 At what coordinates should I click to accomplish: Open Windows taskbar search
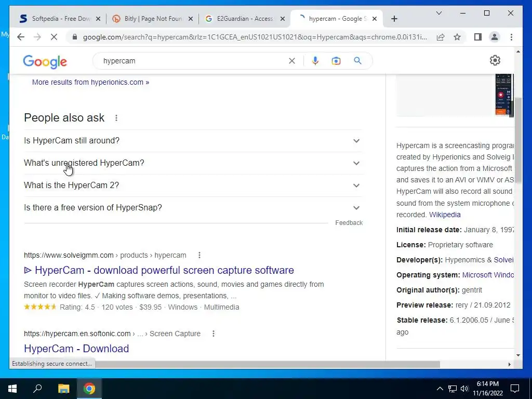pos(37,389)
